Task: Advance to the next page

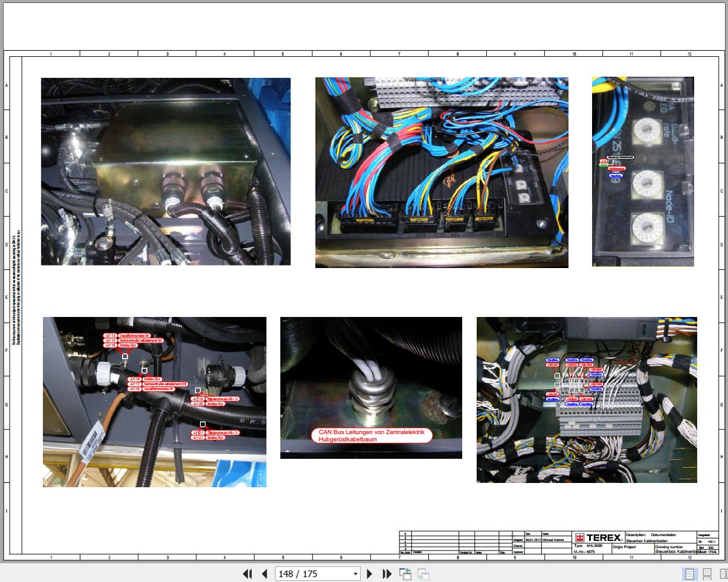Action: (x=370, y=574)
